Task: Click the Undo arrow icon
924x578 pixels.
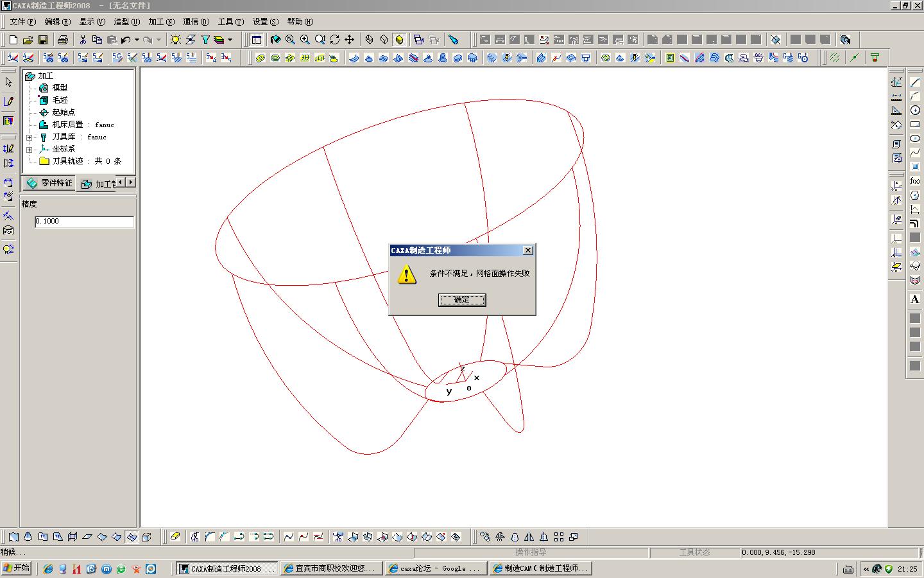Action: 126,40
